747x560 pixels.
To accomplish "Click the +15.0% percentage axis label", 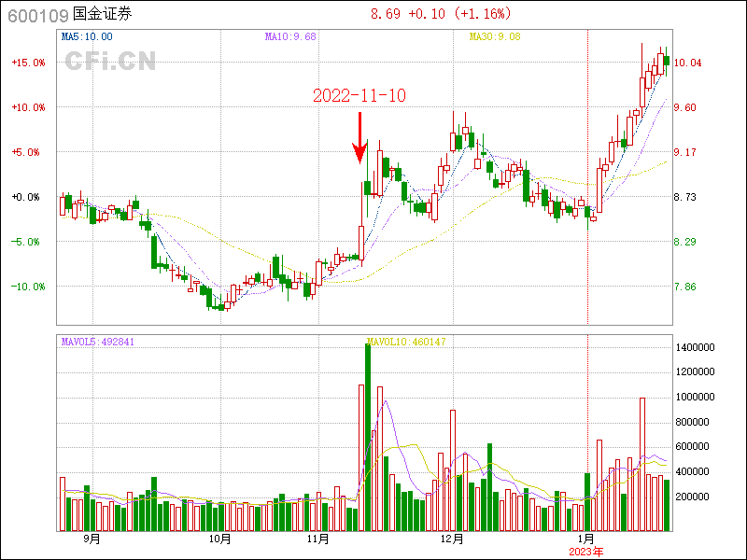I will 28,63.
